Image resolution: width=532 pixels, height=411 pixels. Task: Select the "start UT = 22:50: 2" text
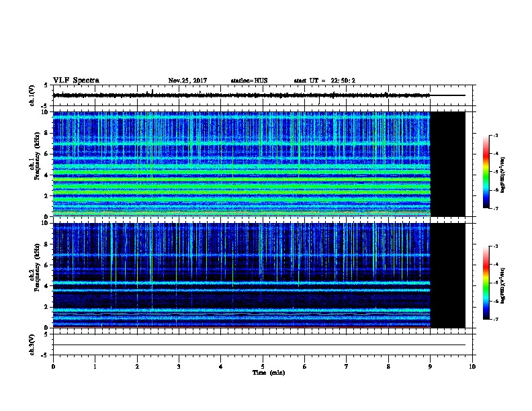[324, 81]
